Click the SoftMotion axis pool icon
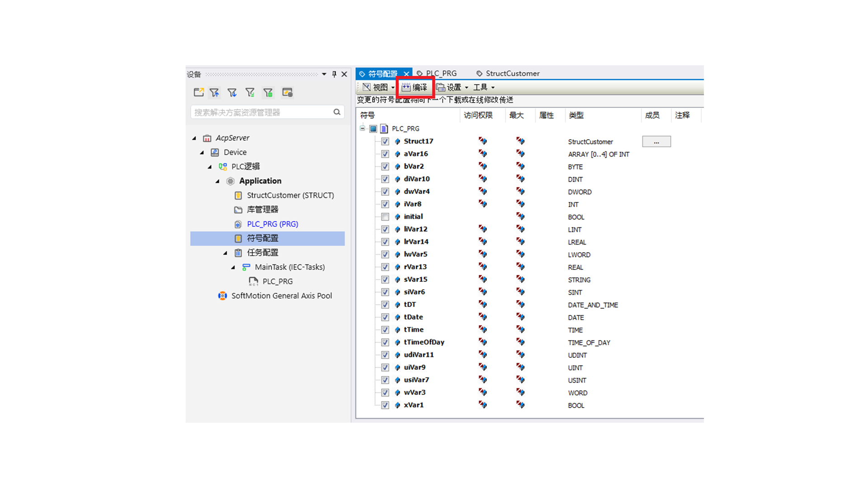 222,296
